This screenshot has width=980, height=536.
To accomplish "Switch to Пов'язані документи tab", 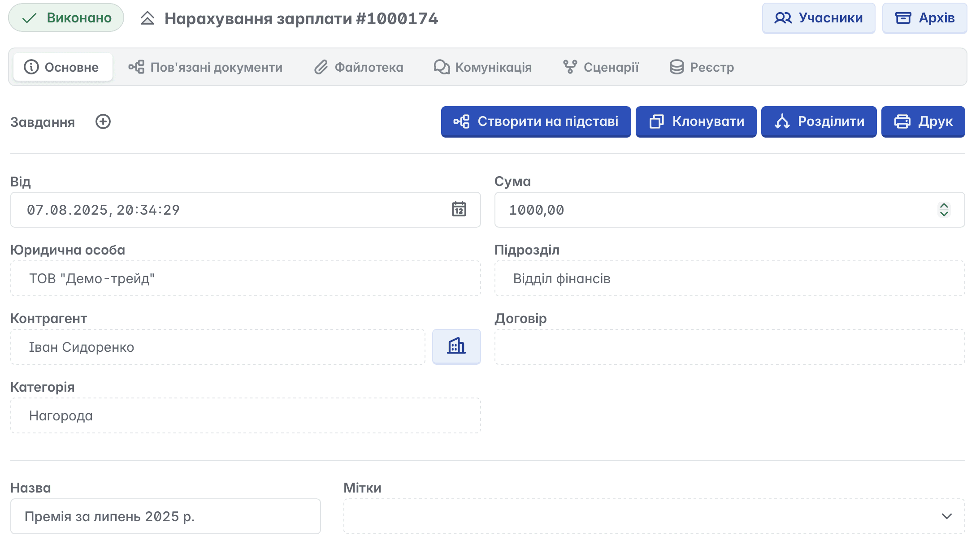I will tap(205, 67).
